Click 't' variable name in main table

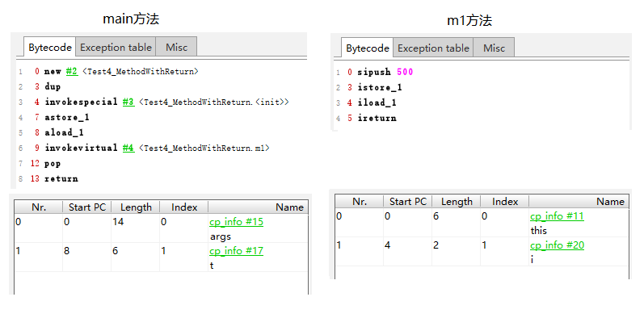pos(212,266)
